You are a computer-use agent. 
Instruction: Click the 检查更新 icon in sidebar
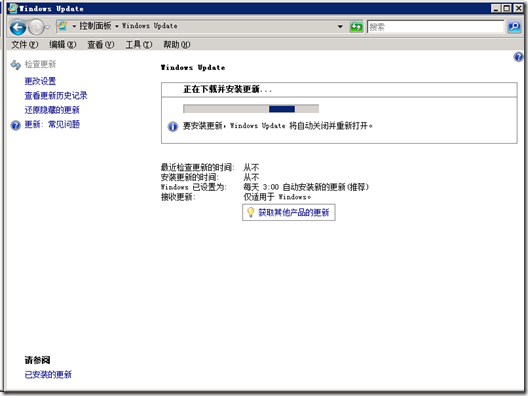click(16, 64)
